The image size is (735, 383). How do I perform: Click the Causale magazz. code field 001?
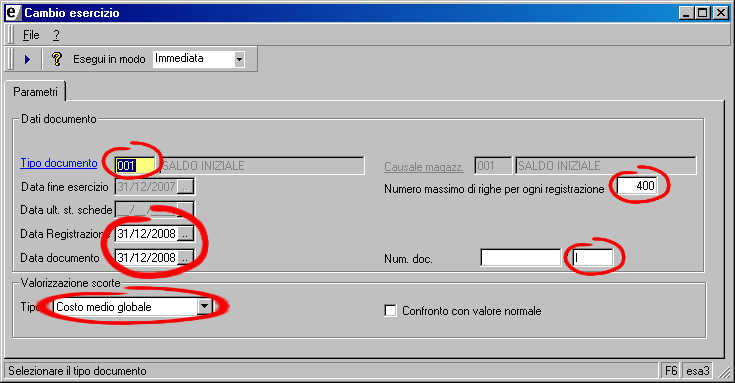pos(493,165)
